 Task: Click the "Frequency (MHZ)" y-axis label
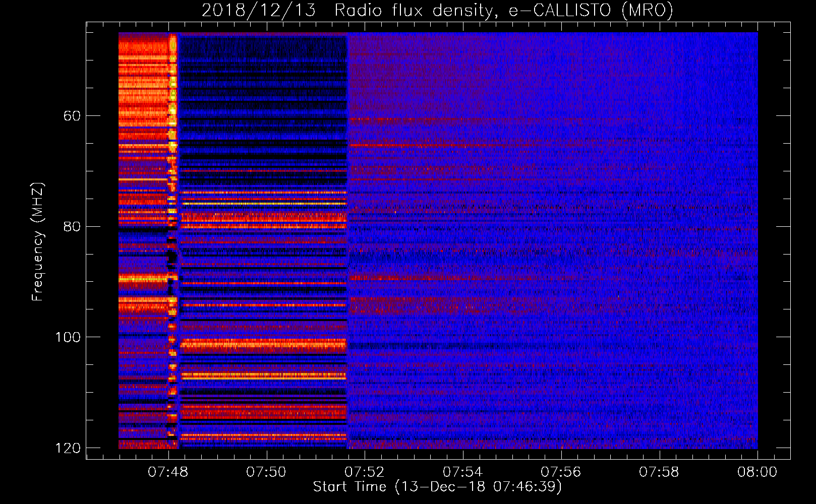(x=37, y=242)
